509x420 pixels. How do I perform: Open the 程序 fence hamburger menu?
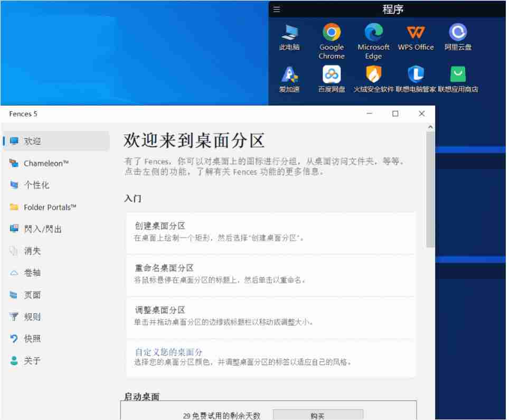(277, 9)
